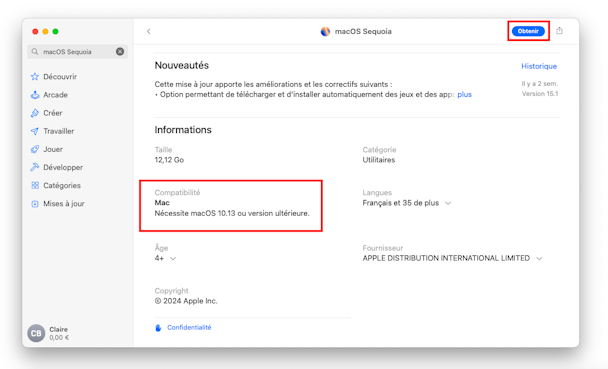
Task: Click the Claire account name
Action: pos(59,329)
